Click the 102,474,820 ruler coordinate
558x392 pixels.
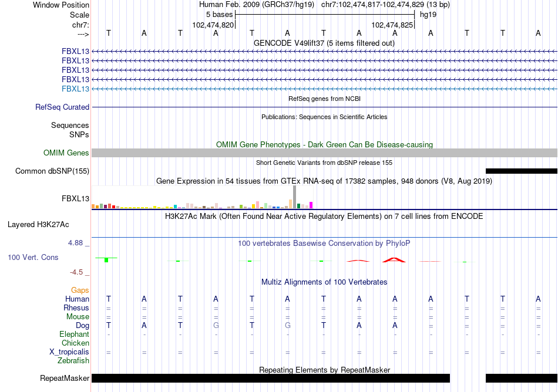(213, 25)
